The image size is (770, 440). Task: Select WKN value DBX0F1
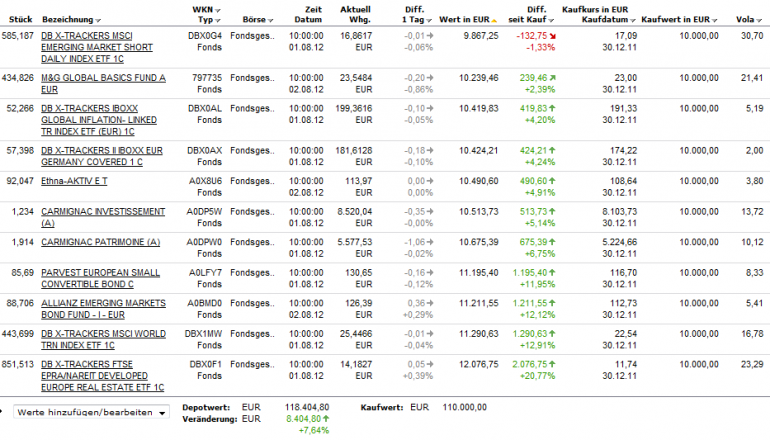[x=206, y=364]
